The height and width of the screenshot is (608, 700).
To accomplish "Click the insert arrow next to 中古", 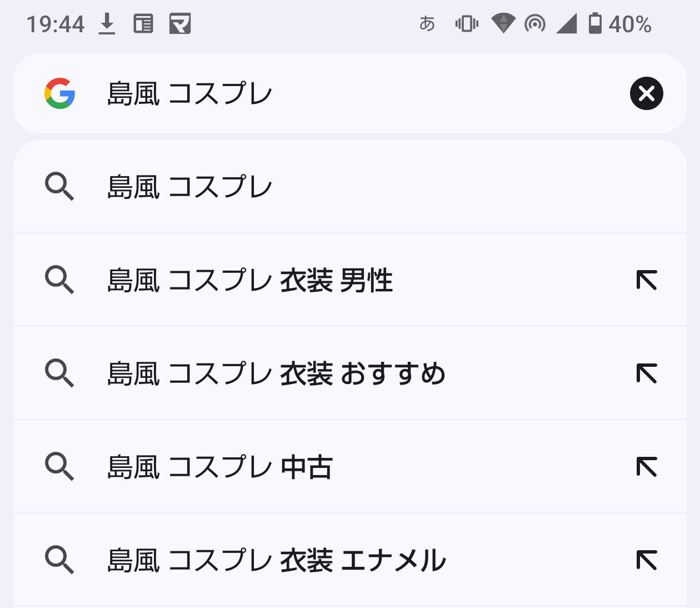I will (647, 467).
